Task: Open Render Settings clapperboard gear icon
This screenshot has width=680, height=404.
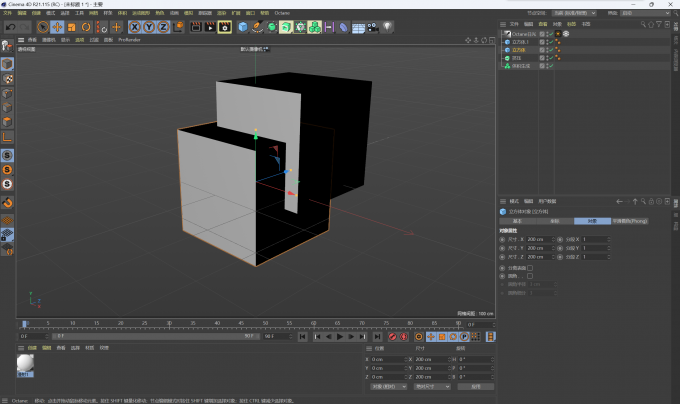Action: point(225,27)
